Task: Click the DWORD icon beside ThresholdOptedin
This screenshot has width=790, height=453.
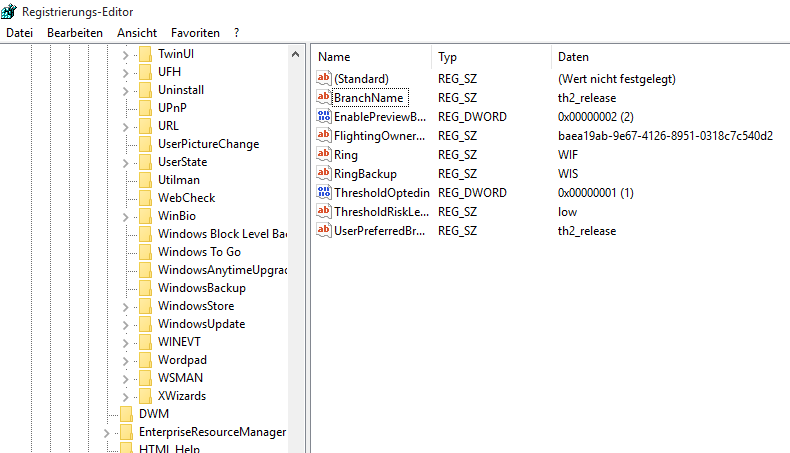Action: [x=323, y=192]
